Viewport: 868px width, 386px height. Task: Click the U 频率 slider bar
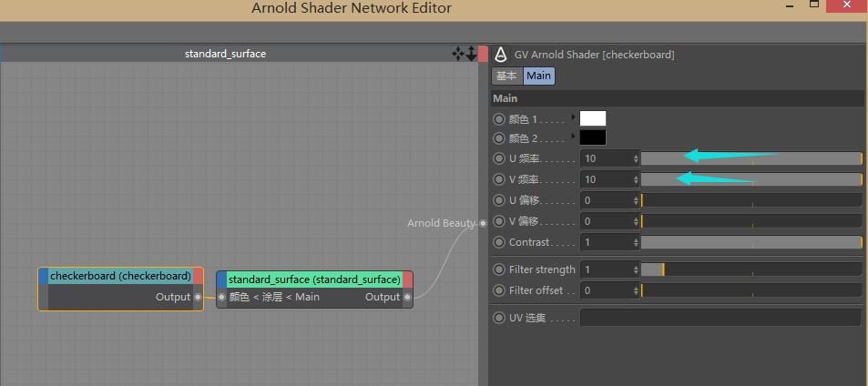click(x=751, y=158)
